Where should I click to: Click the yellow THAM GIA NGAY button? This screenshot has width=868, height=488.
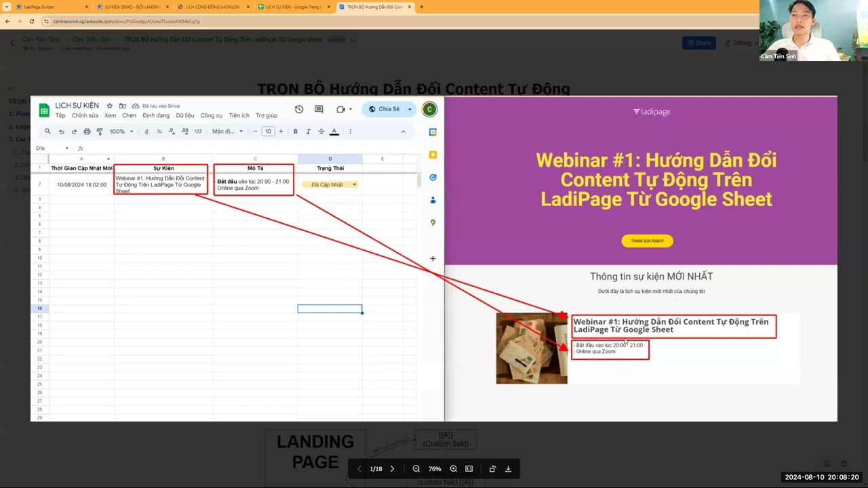coord(648,241)
